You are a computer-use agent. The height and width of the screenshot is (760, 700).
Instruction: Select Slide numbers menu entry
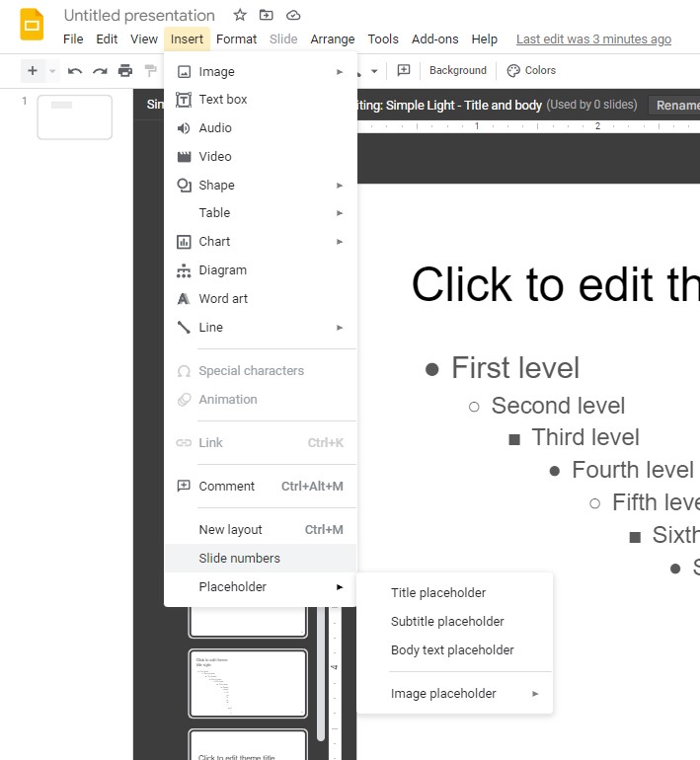tap(261, 559)
